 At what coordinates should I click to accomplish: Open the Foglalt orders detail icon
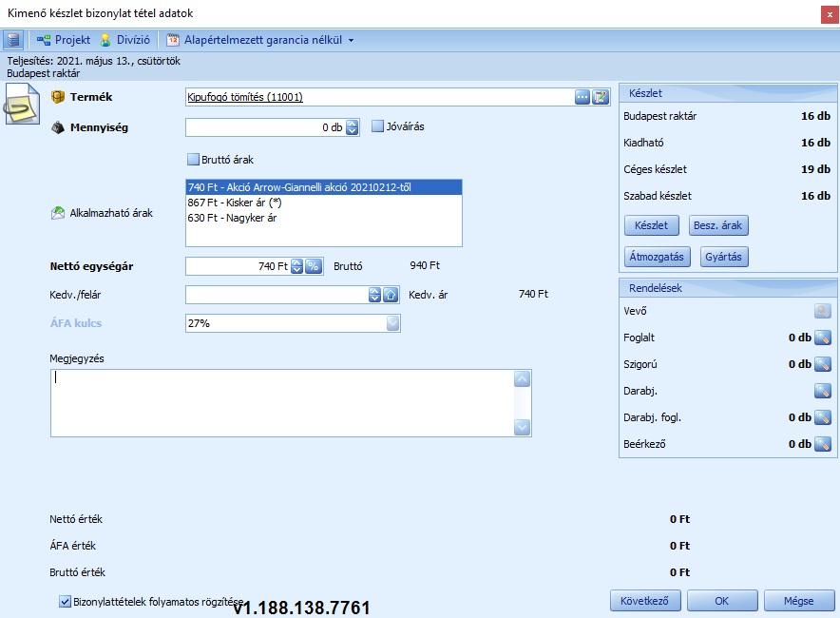tap(823, 338)
